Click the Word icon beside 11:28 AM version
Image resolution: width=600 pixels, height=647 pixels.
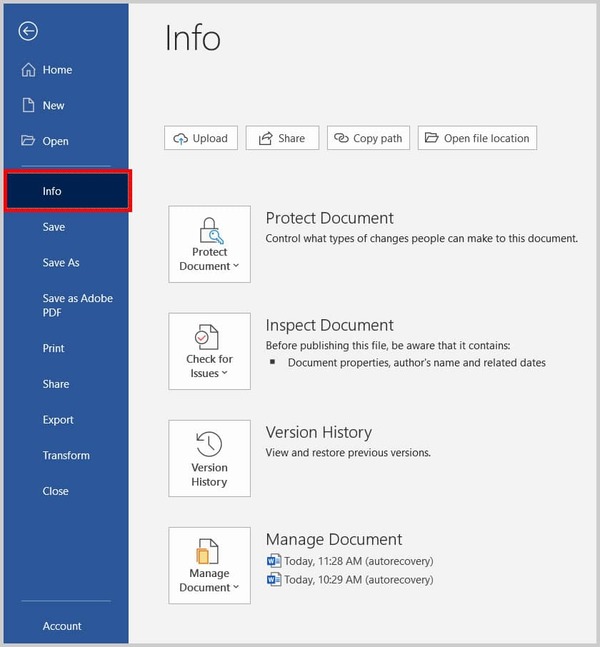pyautogui.click(x=274, y=561)
